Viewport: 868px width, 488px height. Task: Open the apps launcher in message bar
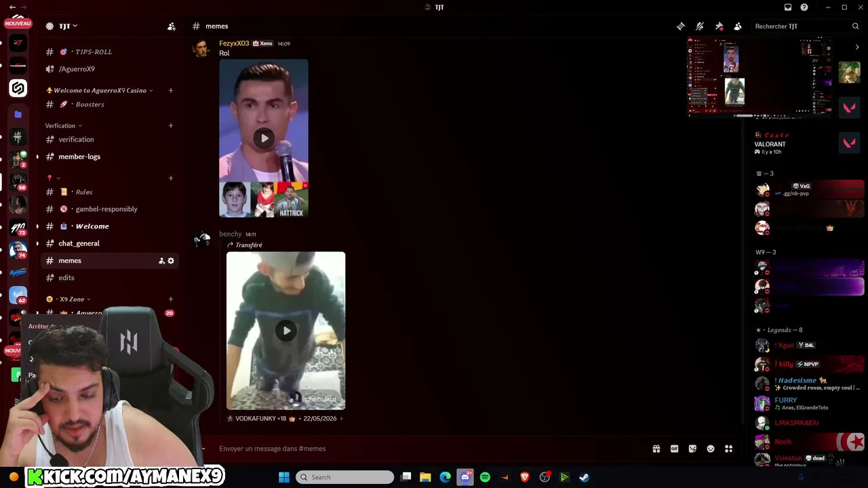[x=729, y=449]
